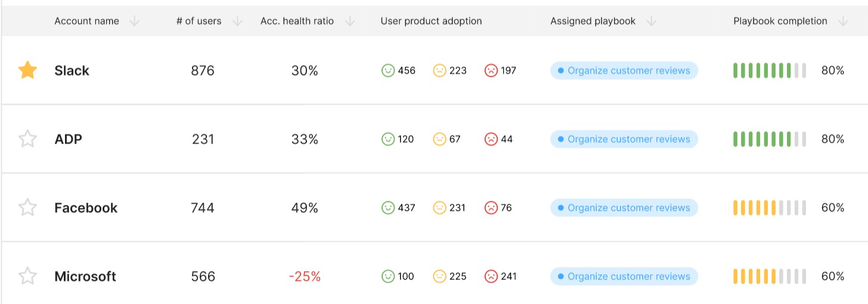
Task: Open the Facebook account name
Action: (86, 208)
